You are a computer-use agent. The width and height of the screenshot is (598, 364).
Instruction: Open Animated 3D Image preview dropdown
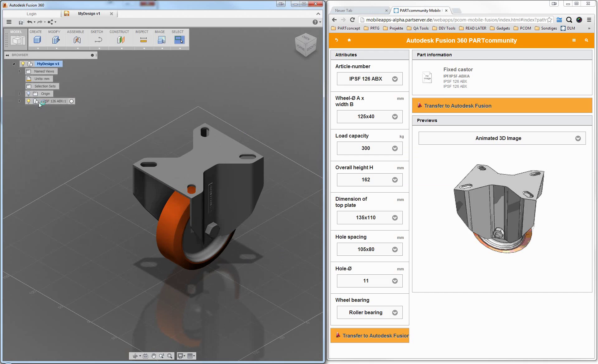pos(502,138)
